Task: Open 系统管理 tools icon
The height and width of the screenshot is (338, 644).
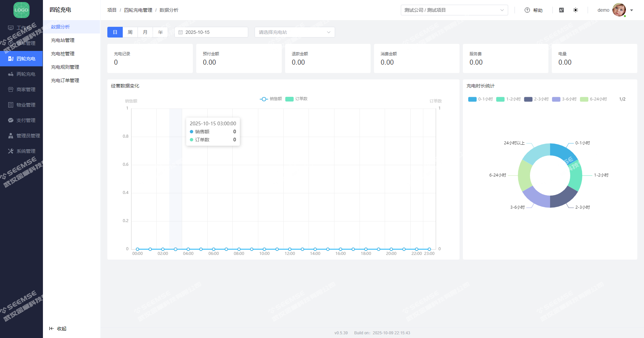Action: (11, 151)
